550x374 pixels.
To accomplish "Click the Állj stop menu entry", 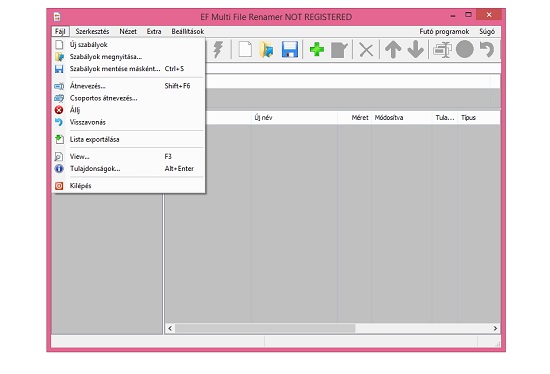I will pyautogui.click(x=128, y=110).
